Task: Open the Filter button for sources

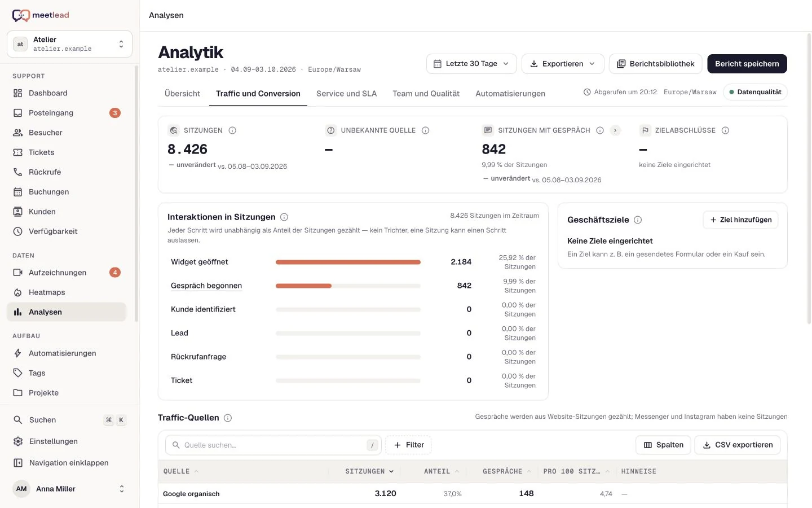Action: [x=409, y=445]
